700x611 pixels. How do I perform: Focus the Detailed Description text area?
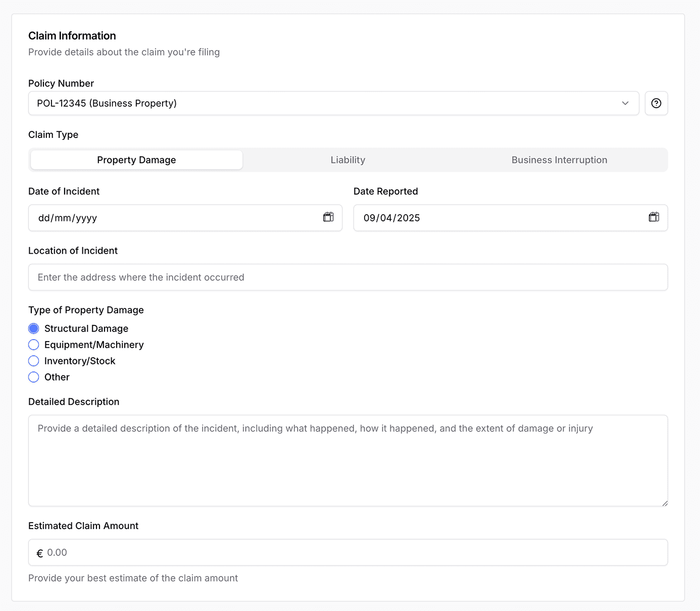(348, 460)
